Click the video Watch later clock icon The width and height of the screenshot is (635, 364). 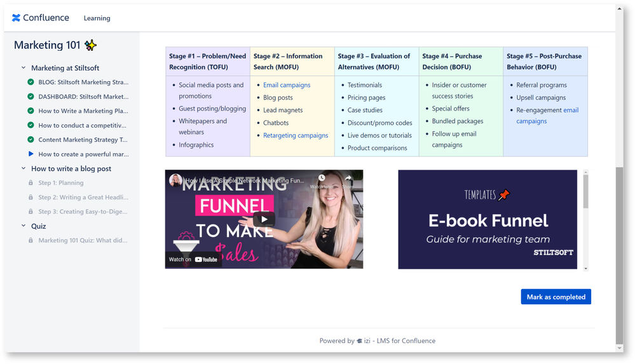click(x=322, y=178)
